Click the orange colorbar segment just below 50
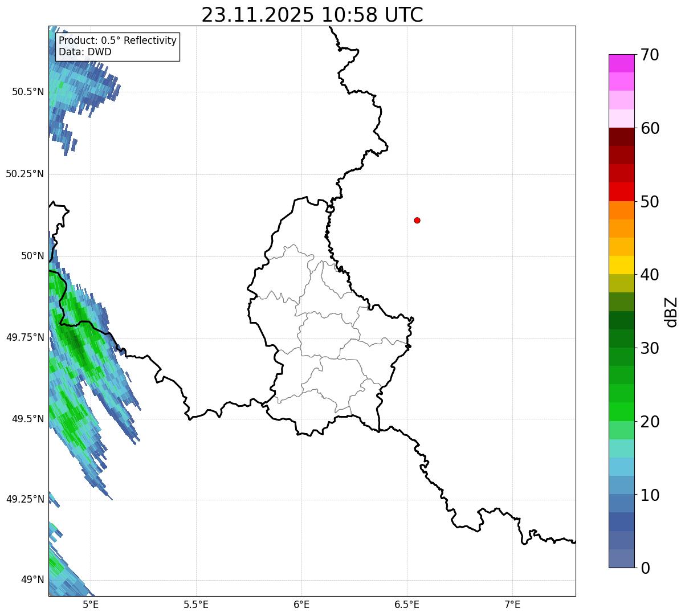Viewport: 685px width, 616px height. (x=621, y=210)
